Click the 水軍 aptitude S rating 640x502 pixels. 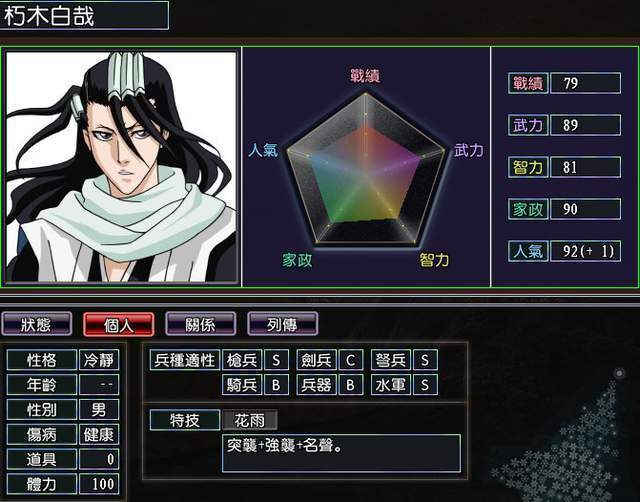tap(425, 385)
